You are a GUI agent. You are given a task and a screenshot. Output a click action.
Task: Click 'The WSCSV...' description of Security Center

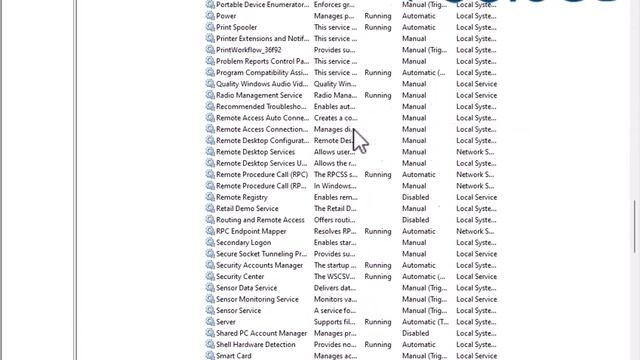tap(335, 276)
